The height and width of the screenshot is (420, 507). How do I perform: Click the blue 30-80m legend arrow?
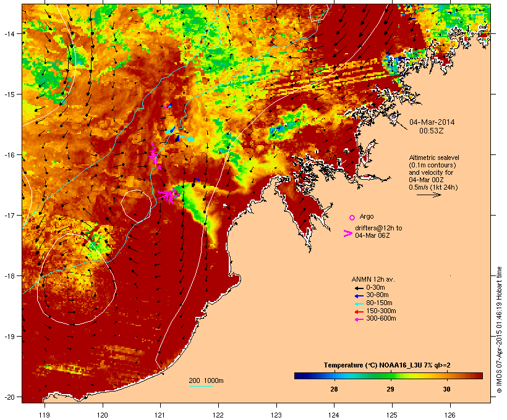(359, 296)
